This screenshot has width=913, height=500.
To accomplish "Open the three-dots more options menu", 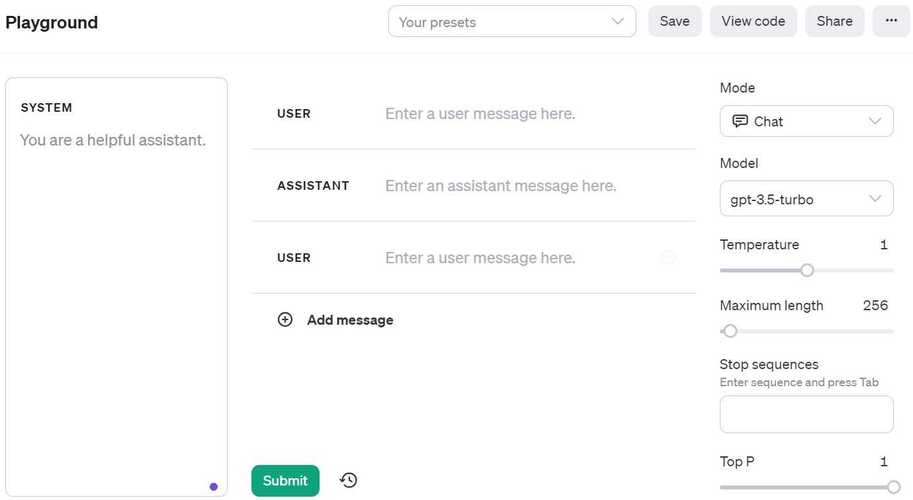I will tap(891, 21).
